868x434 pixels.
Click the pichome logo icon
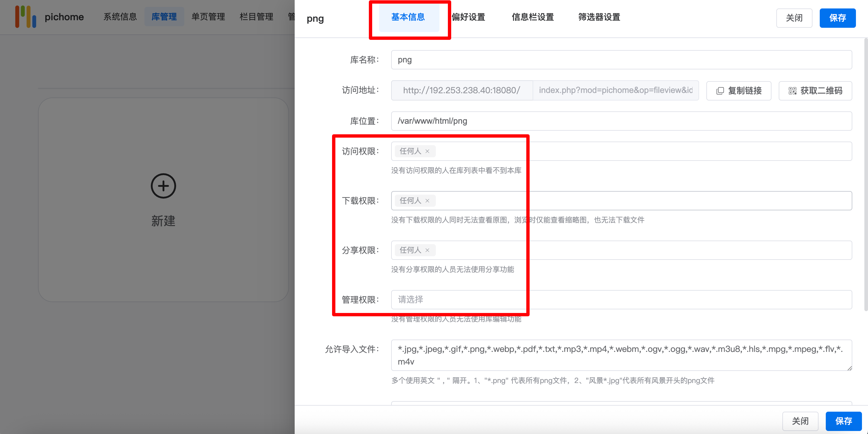[26, 17]
